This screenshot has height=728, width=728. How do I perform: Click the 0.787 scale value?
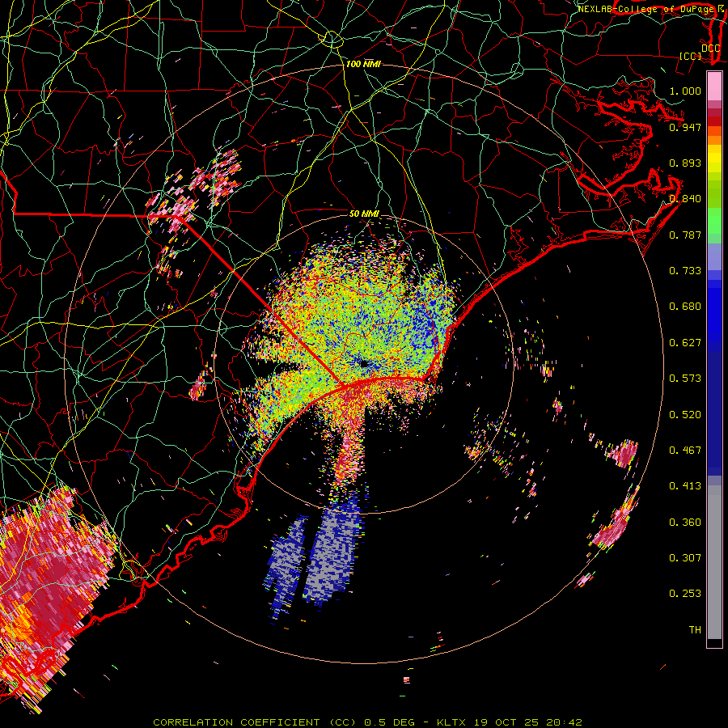(x=685, y=235)
